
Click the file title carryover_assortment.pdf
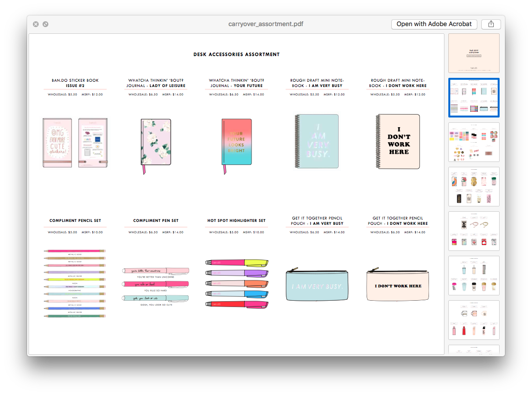click(x=266, y=24)
